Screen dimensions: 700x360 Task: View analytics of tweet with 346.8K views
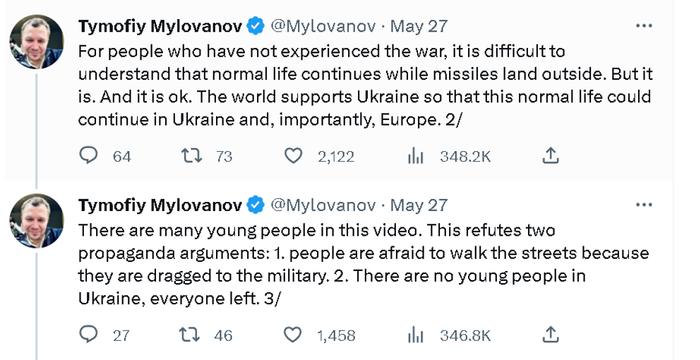pos(415,335)
